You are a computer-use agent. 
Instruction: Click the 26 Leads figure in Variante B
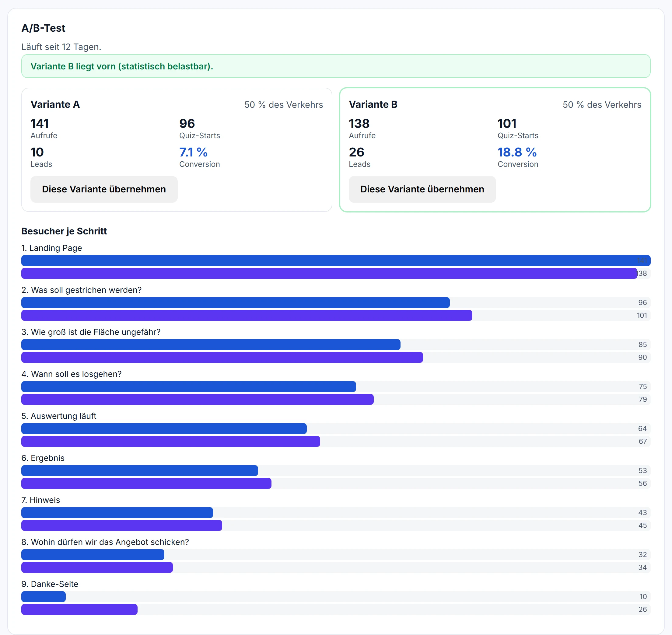coord(356,152)
